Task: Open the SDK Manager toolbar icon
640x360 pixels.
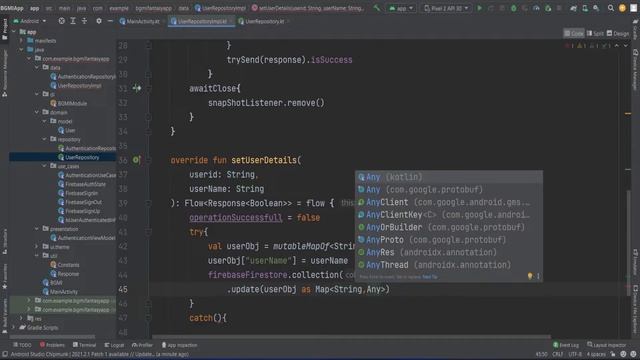Action: [596, 8]
